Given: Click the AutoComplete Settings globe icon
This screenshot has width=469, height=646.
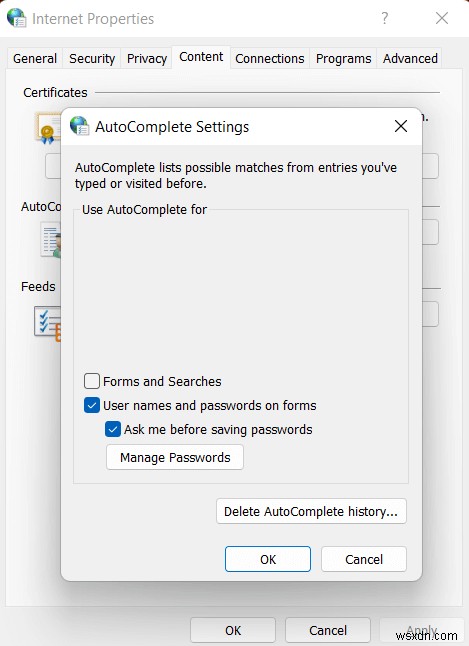Looking at the screenshot, I should [80, 126].
